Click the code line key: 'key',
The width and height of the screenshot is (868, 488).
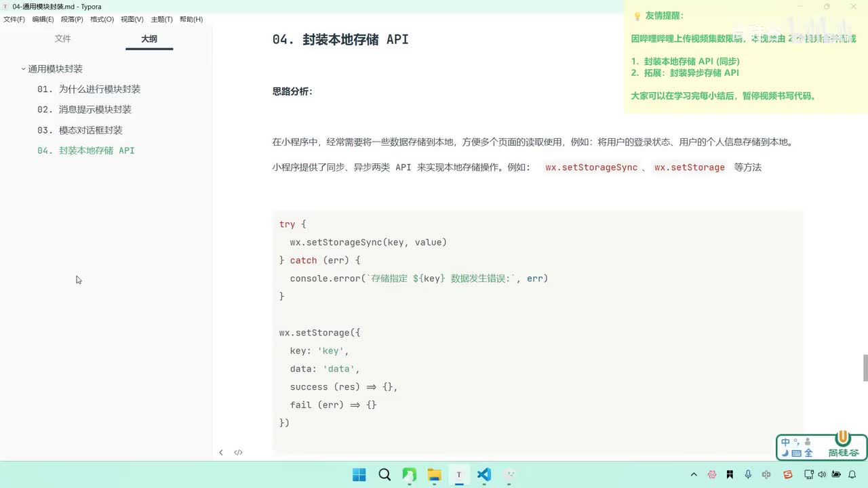pos(319,350)
